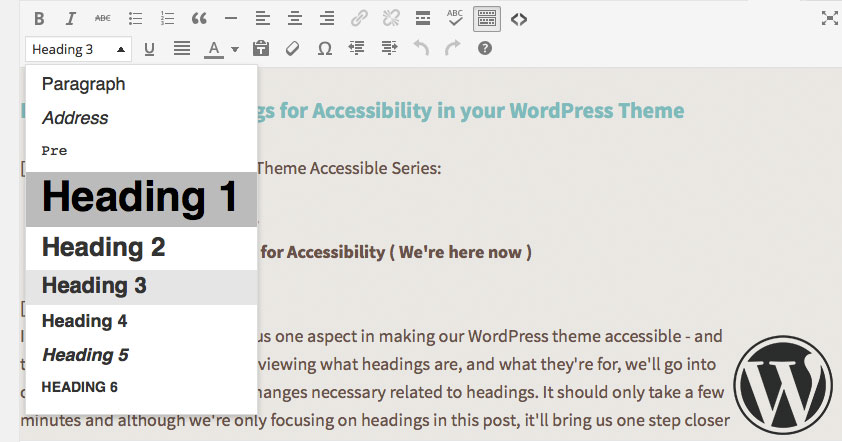Insert Read More tag
Image resolution: width=842 pixels, height=442 pixels.
423,19
